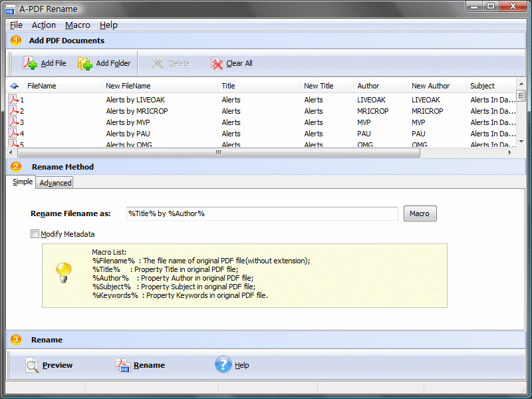Viewport: 532px width, 399px height.
Task: Open the Add Folder tool
Action: pos(86,63)
